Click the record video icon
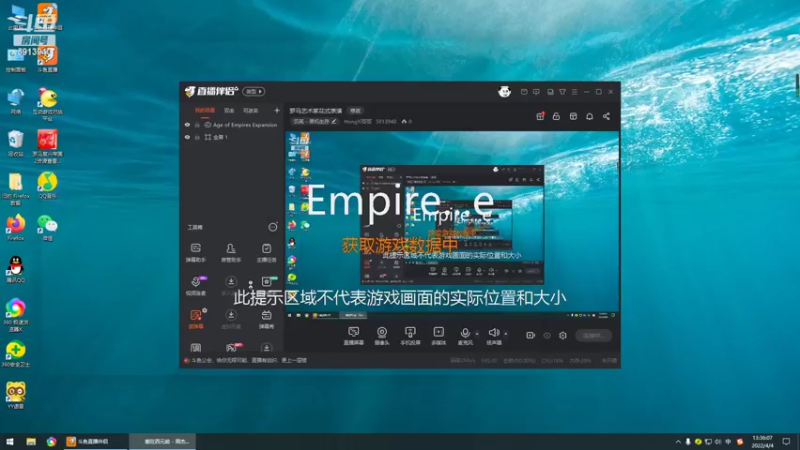 pyautogui.click(x=531, y=335)
